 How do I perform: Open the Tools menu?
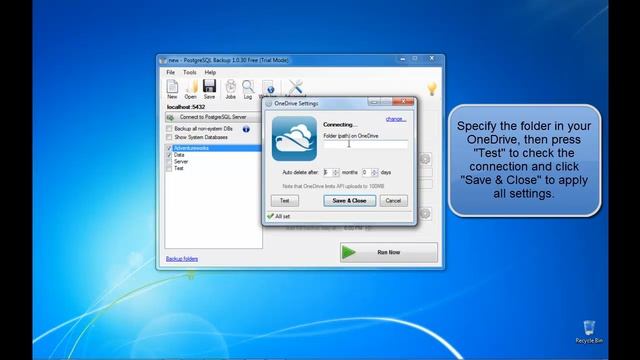pyautogui.click(x=190, y=72)
